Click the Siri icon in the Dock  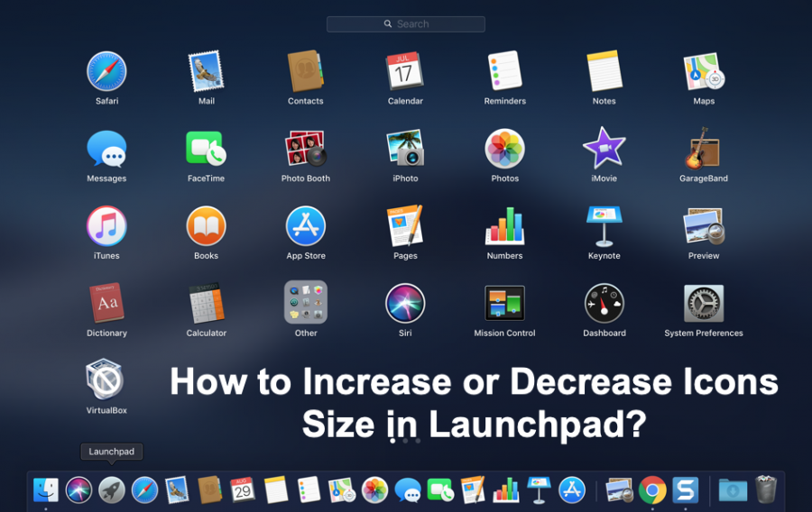[78, 489]
